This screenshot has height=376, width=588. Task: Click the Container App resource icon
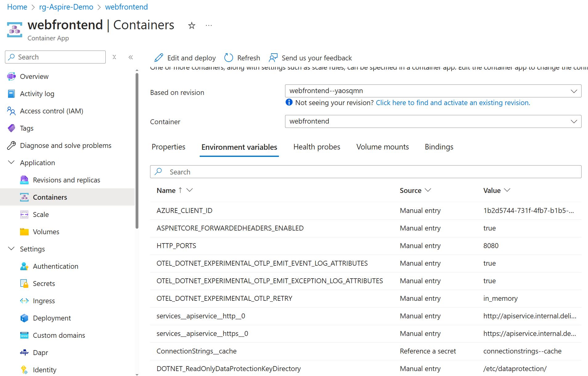click(14, 30)
